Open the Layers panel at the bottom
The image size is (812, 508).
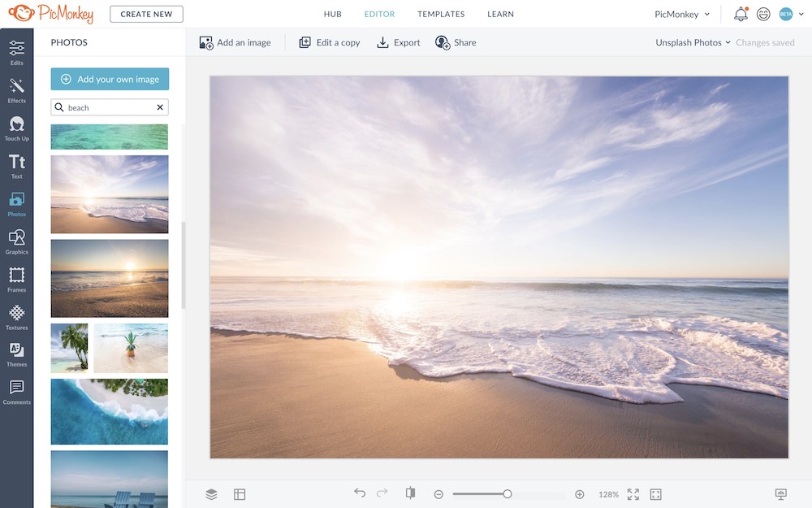[x=210, y=493]
